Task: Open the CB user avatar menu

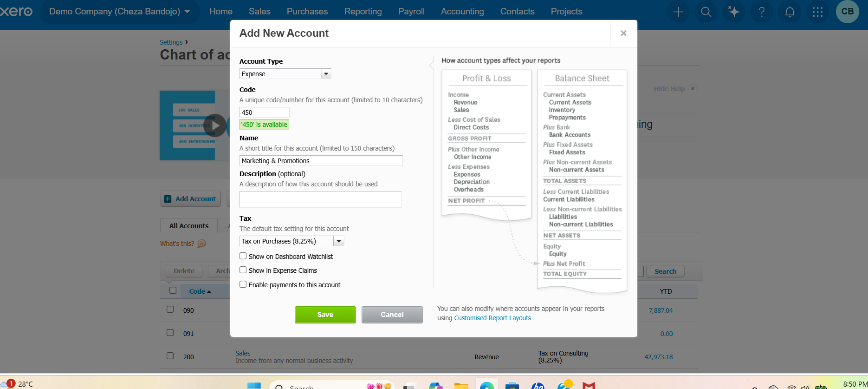Action: (x=847, y=12)
